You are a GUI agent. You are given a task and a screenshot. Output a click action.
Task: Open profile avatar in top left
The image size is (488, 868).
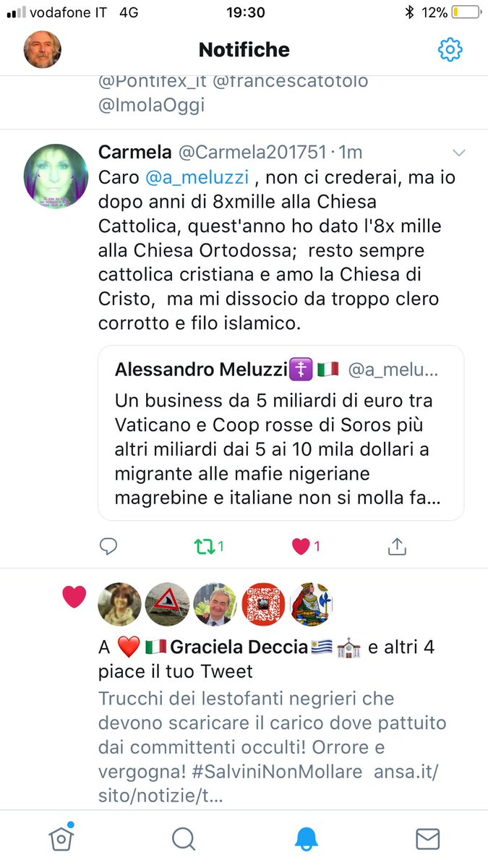[43, 49]
